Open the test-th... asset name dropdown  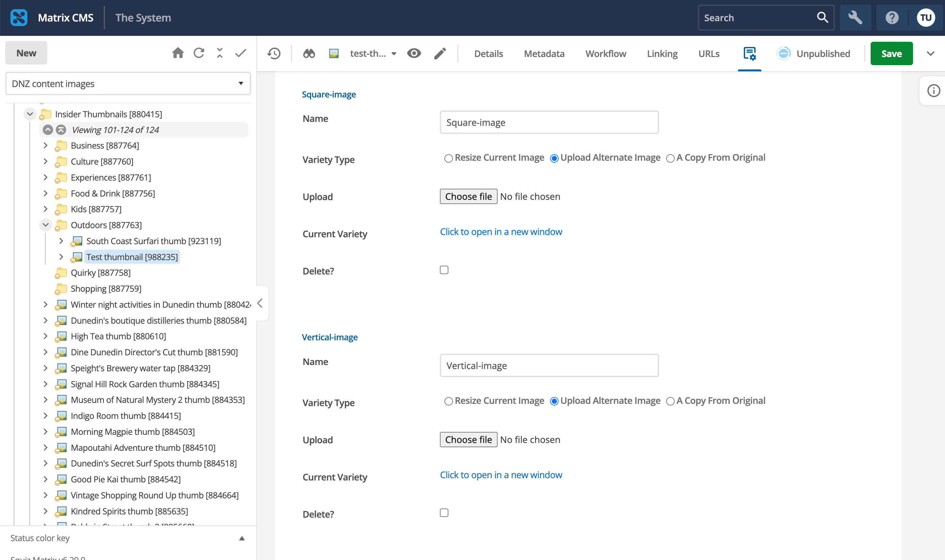tap(373, 53)
